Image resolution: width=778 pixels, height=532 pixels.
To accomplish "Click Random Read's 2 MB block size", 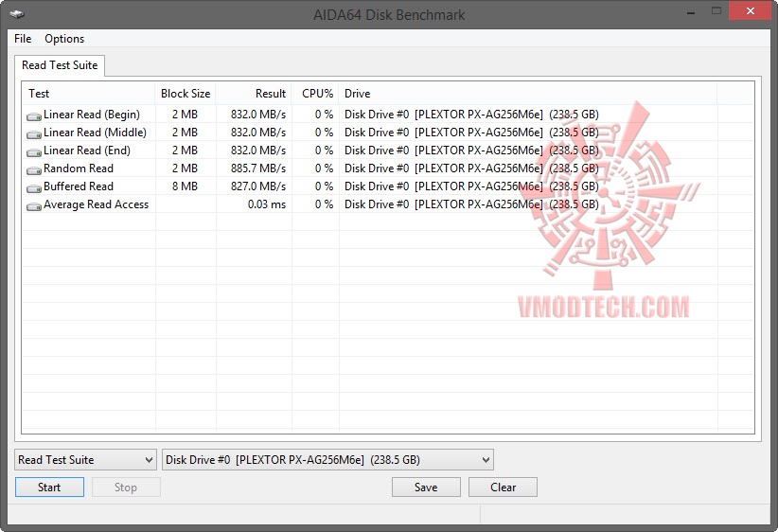I will 186,168.
